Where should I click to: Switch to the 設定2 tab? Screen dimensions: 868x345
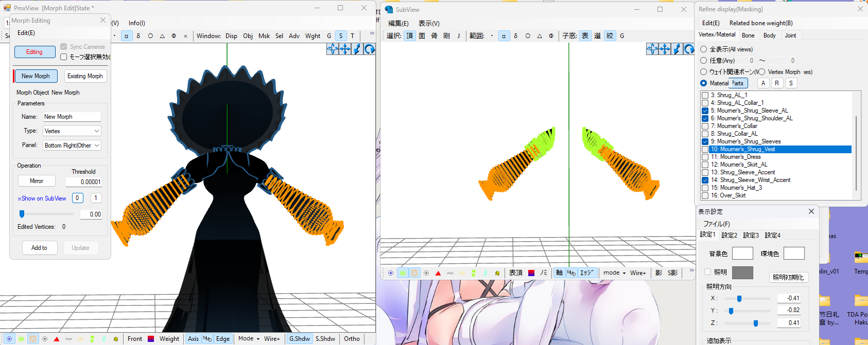(730, 235)
